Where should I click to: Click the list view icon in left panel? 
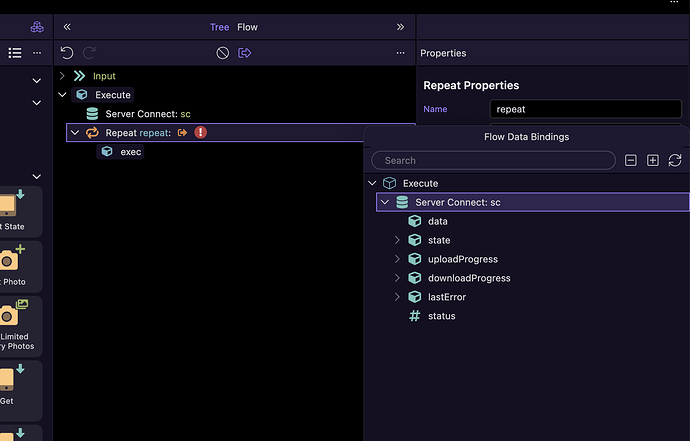click(x=15, y=53)
